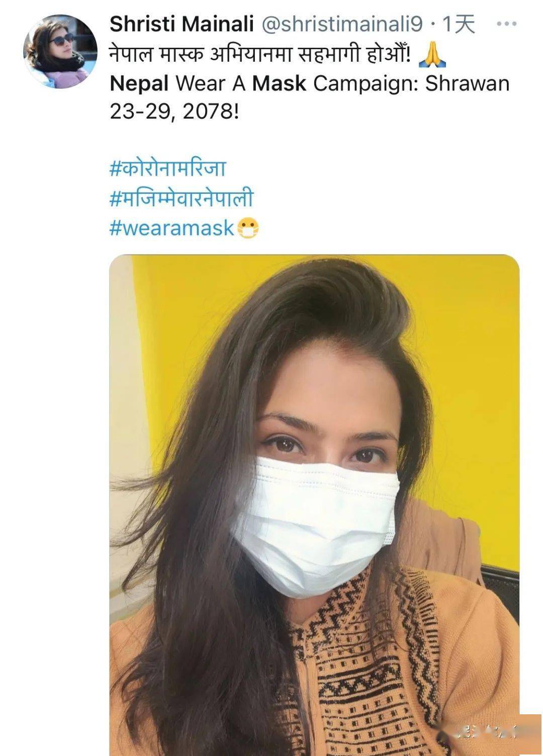Viewport: 543px width, 756px height.
Task: Open the tweet's three-dot more options menu
Action: [x=506, y=24]
